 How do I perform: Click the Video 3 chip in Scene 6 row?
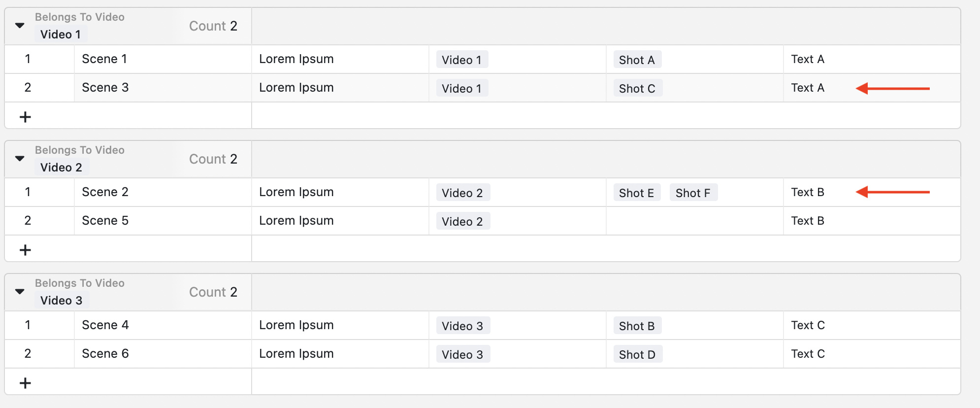pos(462,354)
